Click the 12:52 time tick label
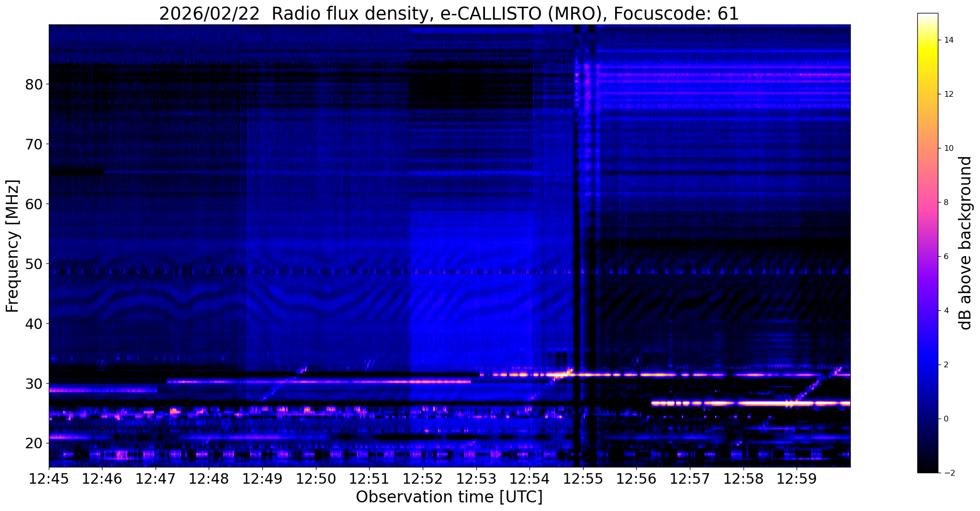Viewport: 980px width, 511px height. 423,479
